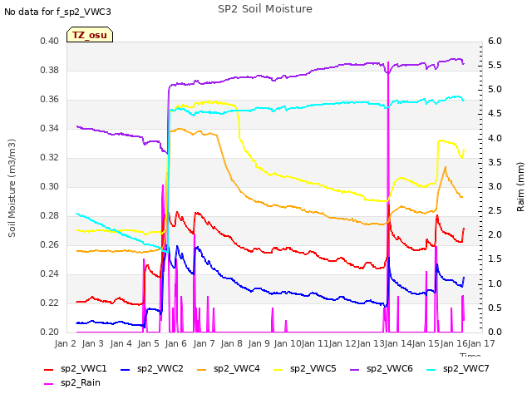532x399 pixels.
Task: Click the 'No data for f_sp2_VWC3' message
Action: pos(57,12)
